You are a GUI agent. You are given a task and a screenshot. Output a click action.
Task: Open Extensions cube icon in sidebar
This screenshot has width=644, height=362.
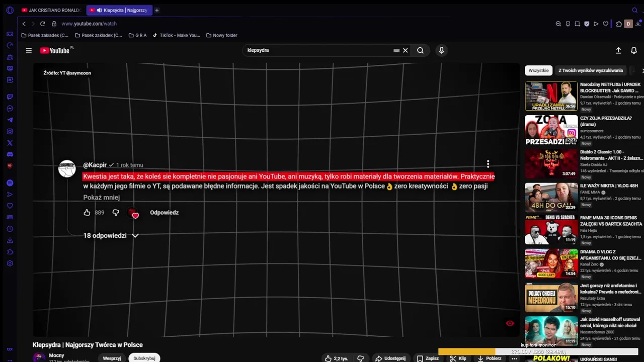(x=10, y=252)
